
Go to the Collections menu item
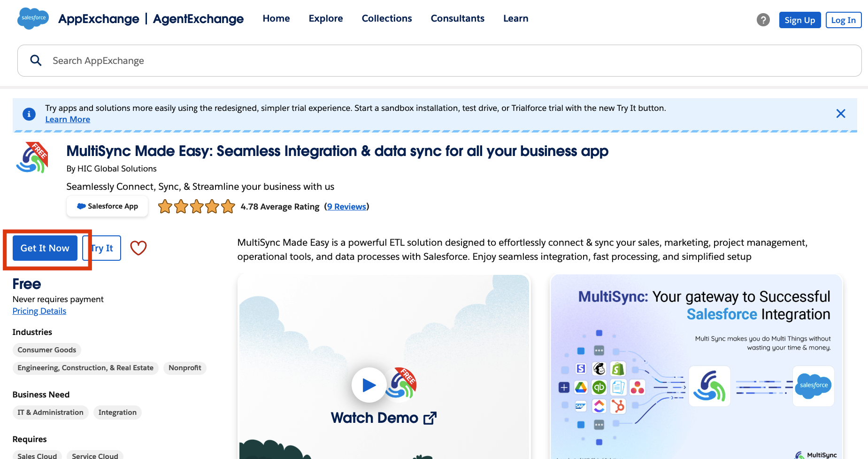pos(386,18)
